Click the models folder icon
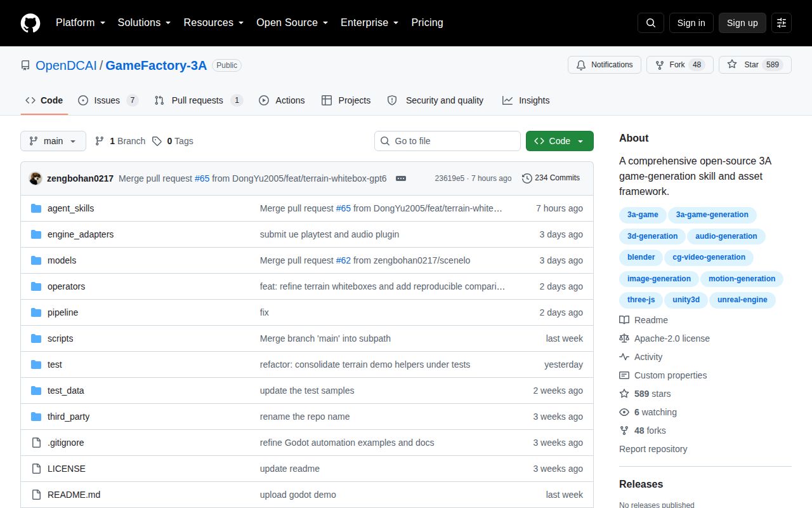The height and width of the screenshot is (508, 812). pyautogui.click(x=36, y=260)
